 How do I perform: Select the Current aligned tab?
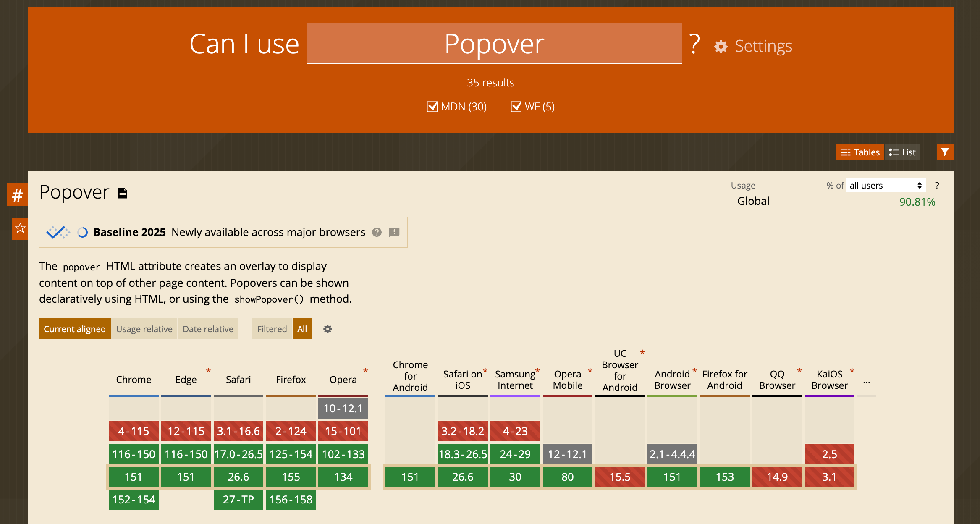click(x=75, y=329)
